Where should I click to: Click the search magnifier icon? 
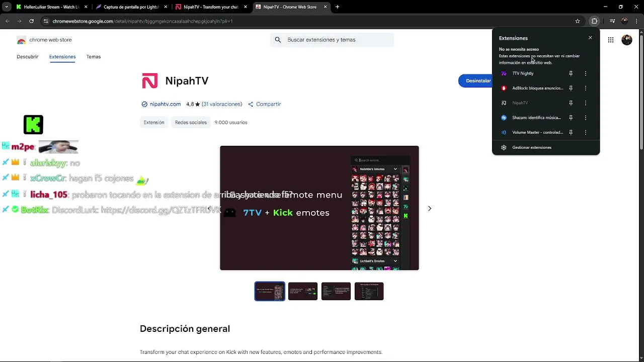click(x=278, y=40)
